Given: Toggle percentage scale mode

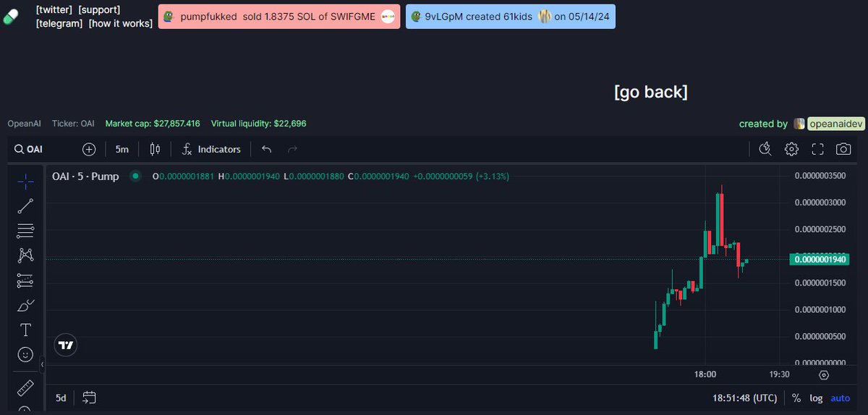Looking at the screenshot, I should point(796,398).
